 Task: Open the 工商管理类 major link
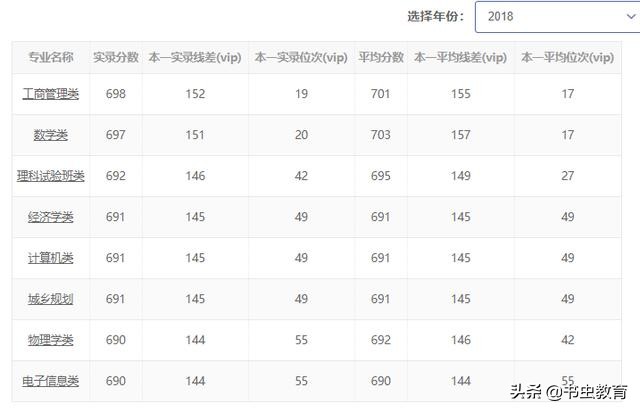point(51,94)
